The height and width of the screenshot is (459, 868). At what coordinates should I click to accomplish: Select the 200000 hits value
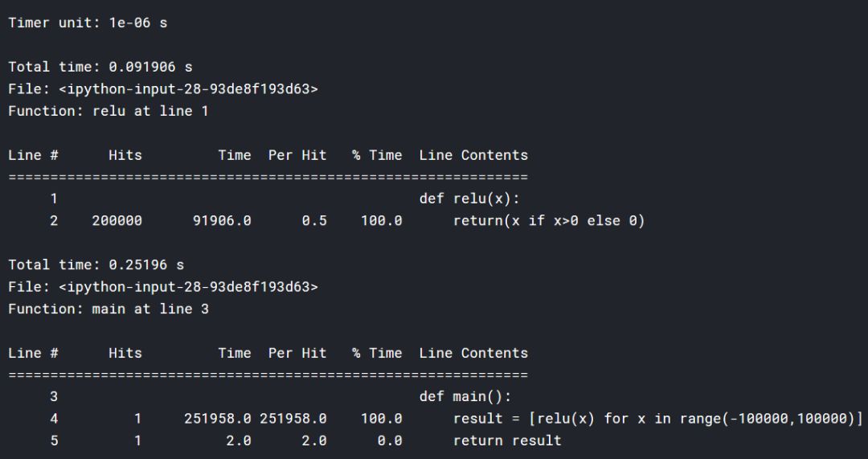click(x=117, y=220)
